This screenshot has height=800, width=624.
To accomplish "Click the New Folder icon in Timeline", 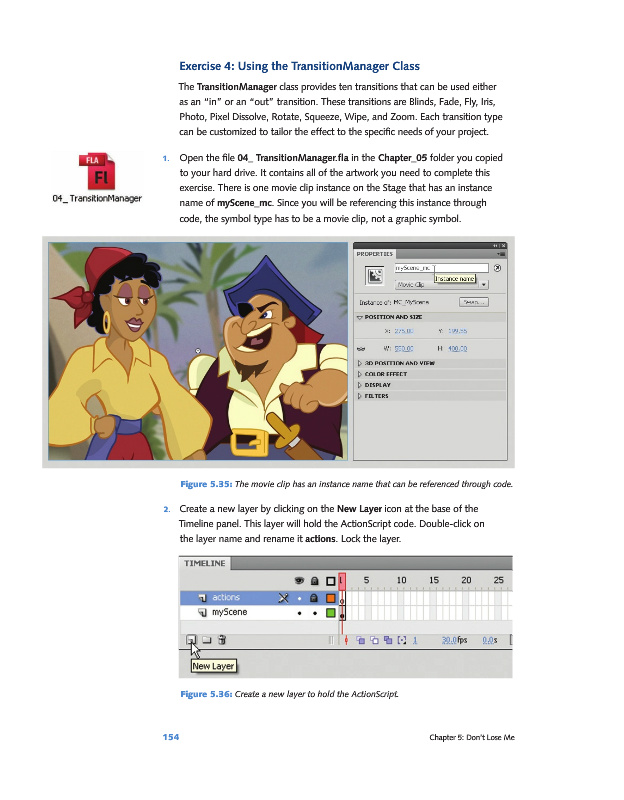I will (x=205, y=639).
